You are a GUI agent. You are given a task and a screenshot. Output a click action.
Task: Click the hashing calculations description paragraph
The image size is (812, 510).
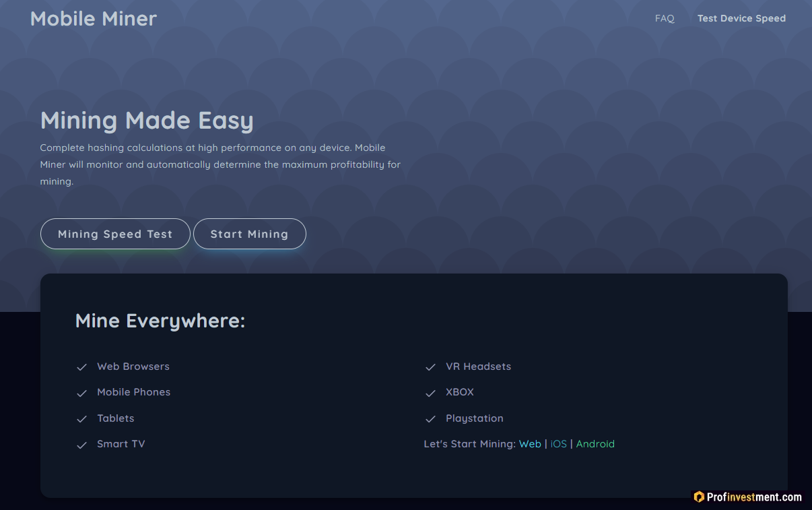click(x=220, y=164)
